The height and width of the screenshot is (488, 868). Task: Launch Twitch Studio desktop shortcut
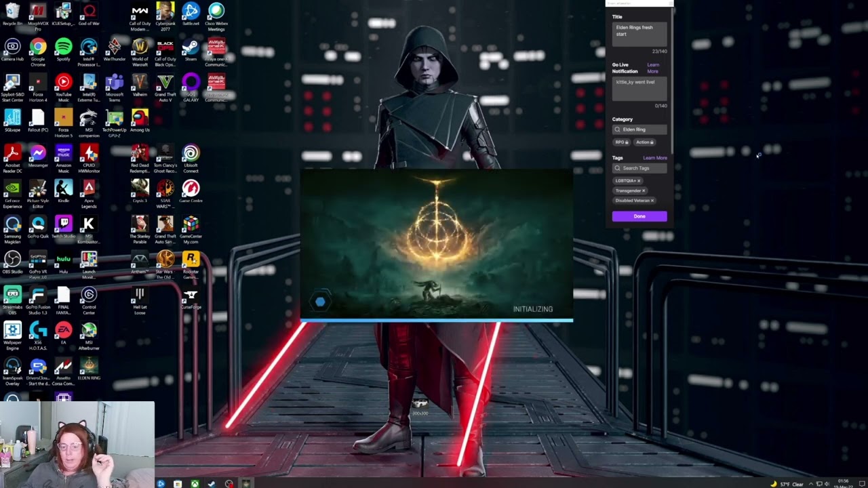coord(63,228)
